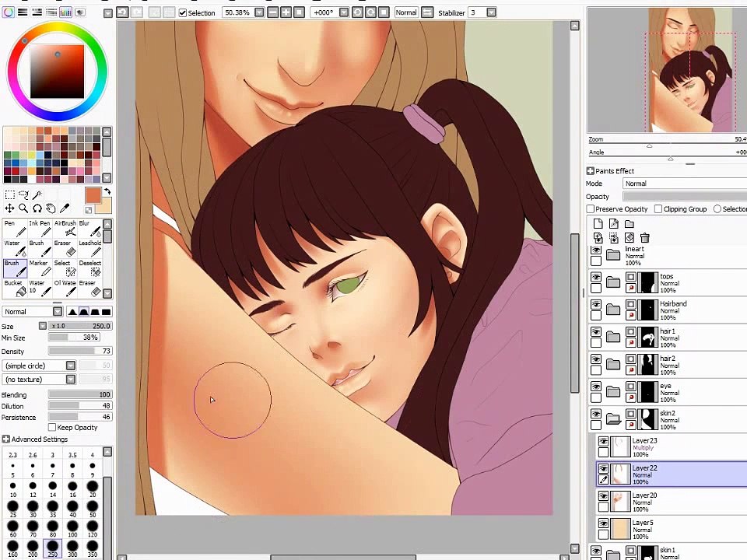The image size is (747, 560).
Task: Open the brush blend mode Normal dropdown
Action: tap(58, 311)
